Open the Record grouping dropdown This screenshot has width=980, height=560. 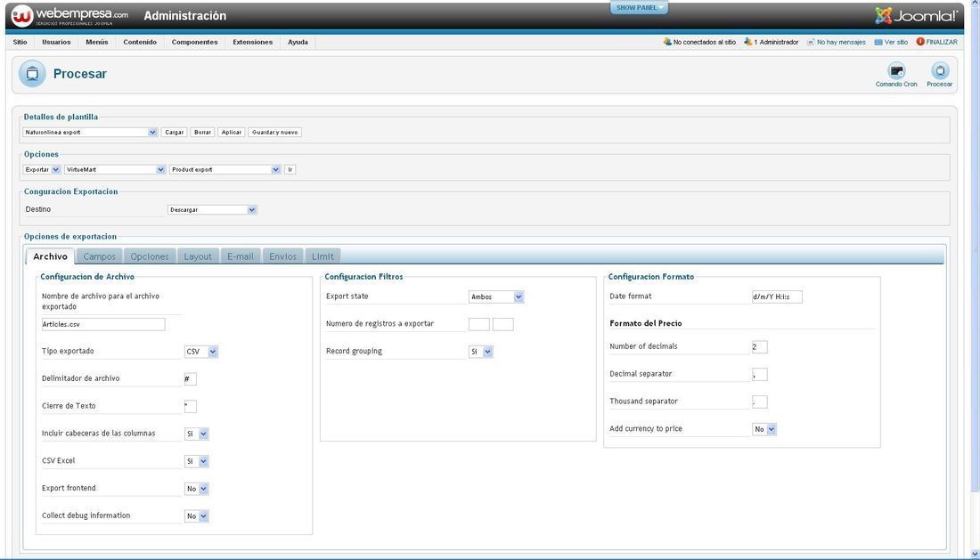tap(481, 352)
